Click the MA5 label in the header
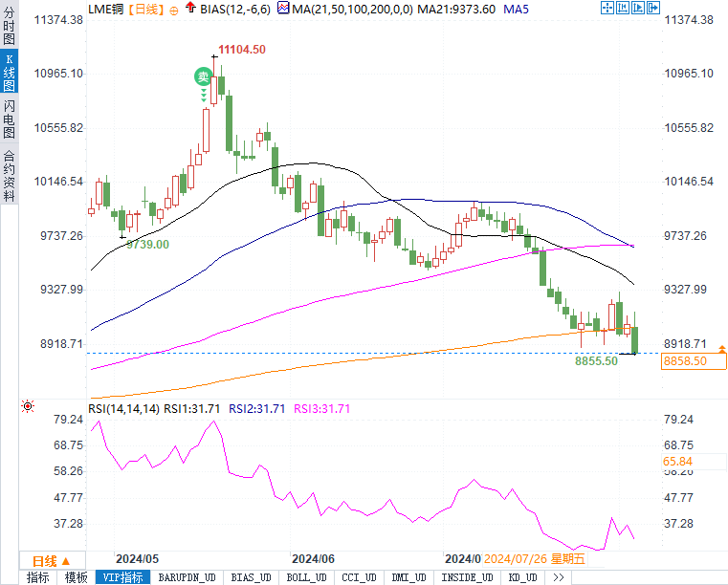Viewport: 728px width, 585px height. [516, 10]
